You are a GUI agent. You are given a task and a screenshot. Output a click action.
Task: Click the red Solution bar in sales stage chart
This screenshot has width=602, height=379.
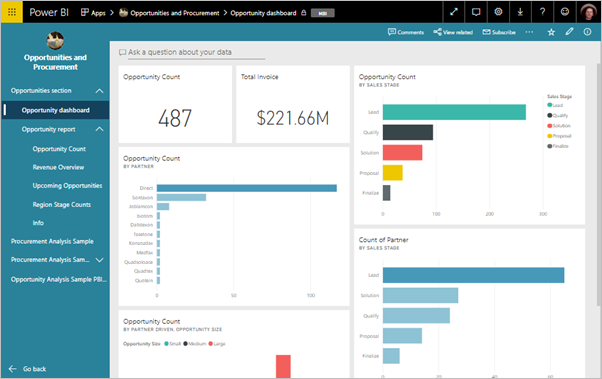tap(402, 152)
